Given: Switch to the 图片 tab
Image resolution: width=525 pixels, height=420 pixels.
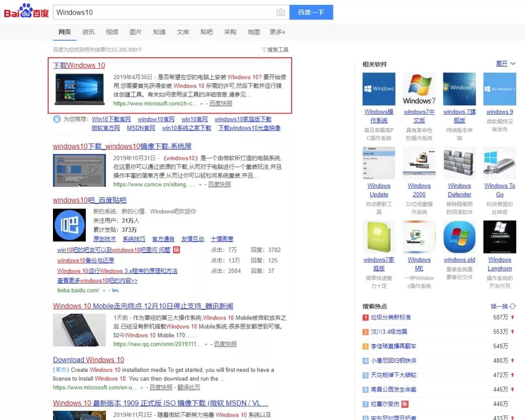Looking at the screenshot, I should (x=136, y=32).
